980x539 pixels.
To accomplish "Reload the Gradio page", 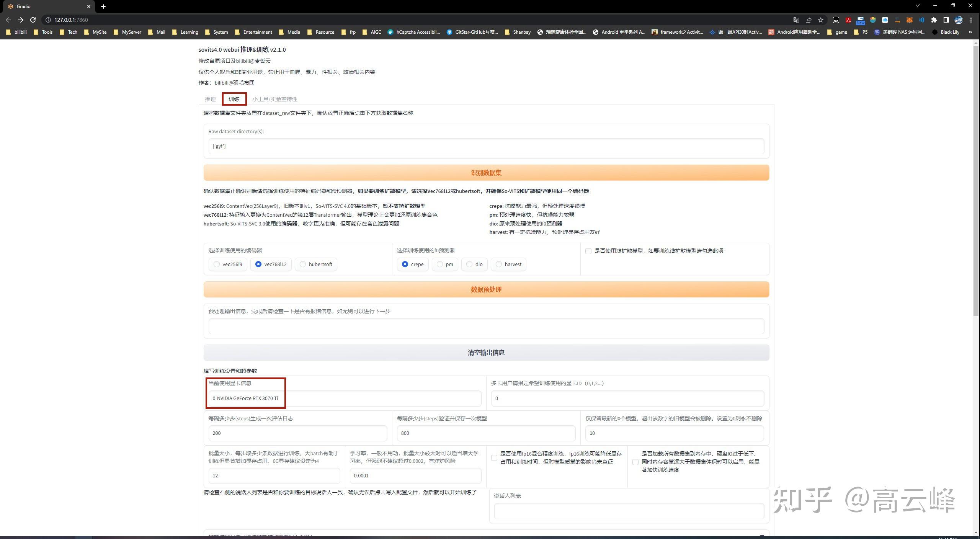I will tap(33, 20).
